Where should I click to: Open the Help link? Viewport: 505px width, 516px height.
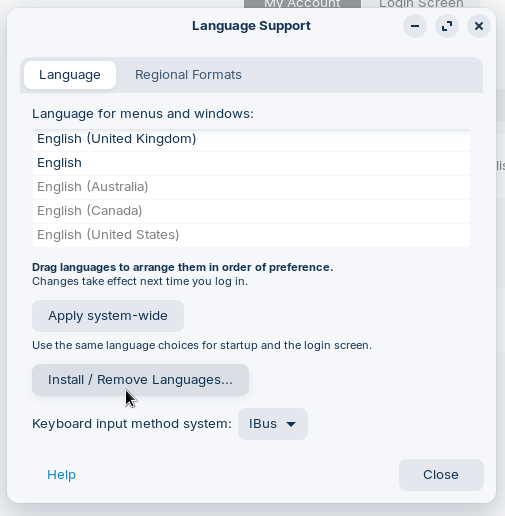[61, 475]
